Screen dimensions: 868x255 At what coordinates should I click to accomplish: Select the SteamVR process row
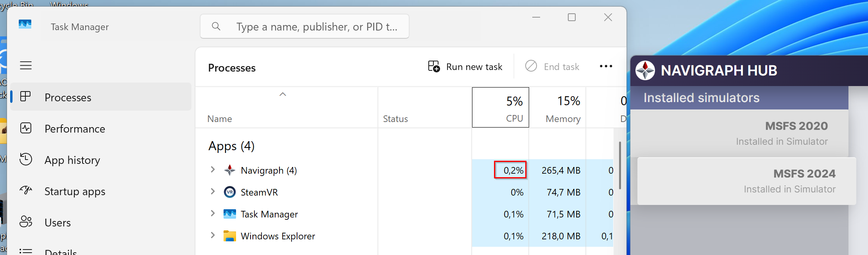click(x=404, y=192)
